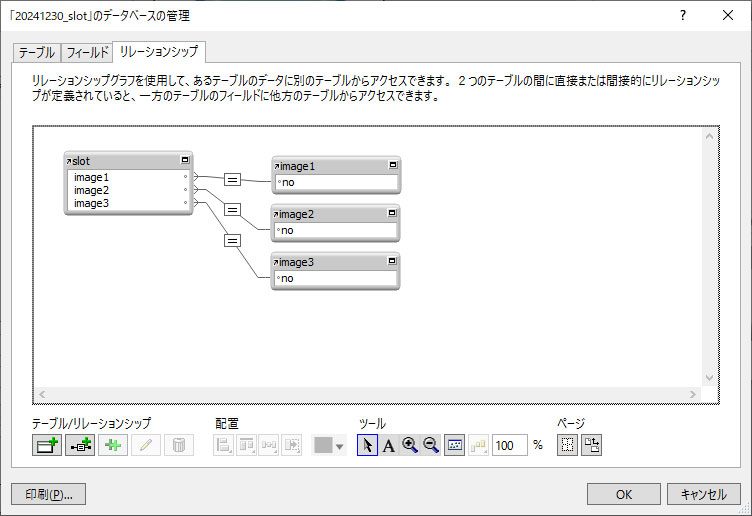Image resolution: width=752 pixels, height=516 pixels.
Task: Click the zoom percentage field 100
Action: point(510,446)
